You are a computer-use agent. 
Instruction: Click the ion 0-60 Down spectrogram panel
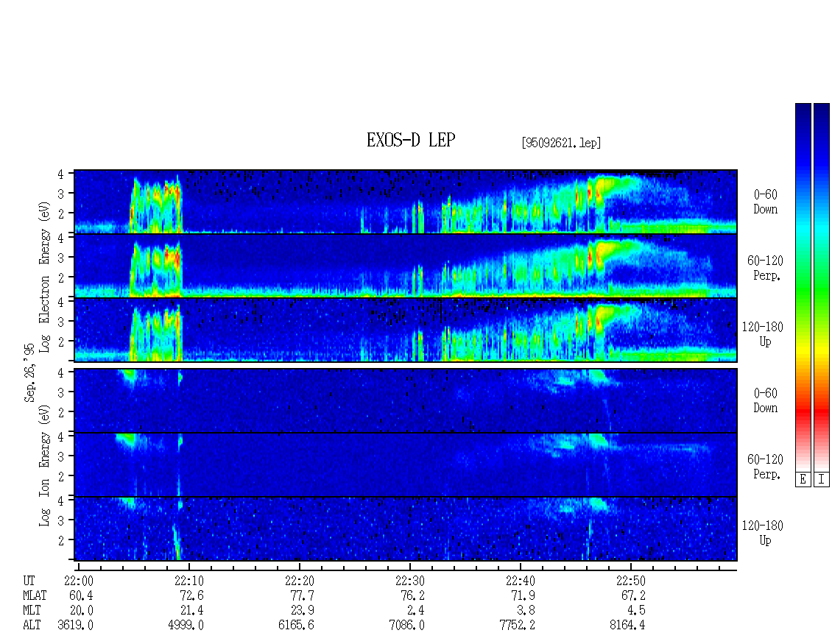tap(406, 400)
